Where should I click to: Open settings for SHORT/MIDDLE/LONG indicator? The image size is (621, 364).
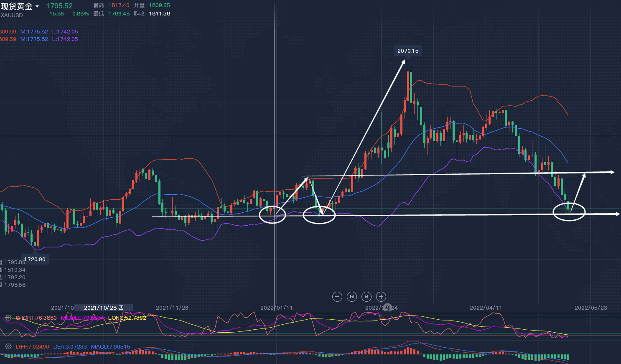click(x=8, y=318)
